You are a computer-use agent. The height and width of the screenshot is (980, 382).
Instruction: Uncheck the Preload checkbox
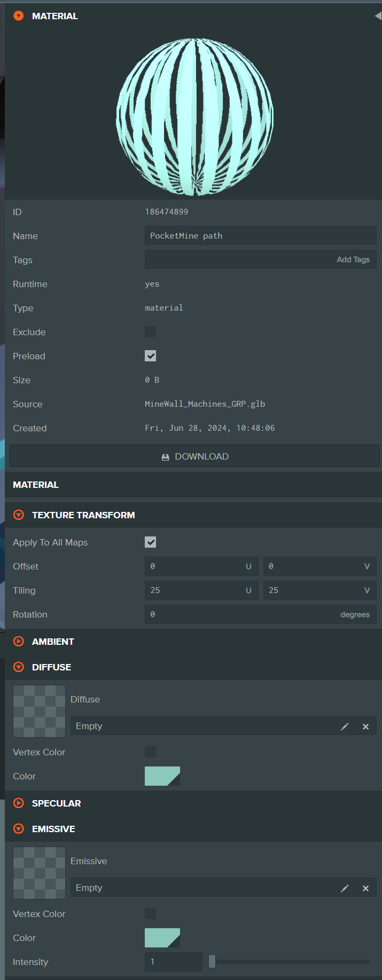(x=151, y=356)
